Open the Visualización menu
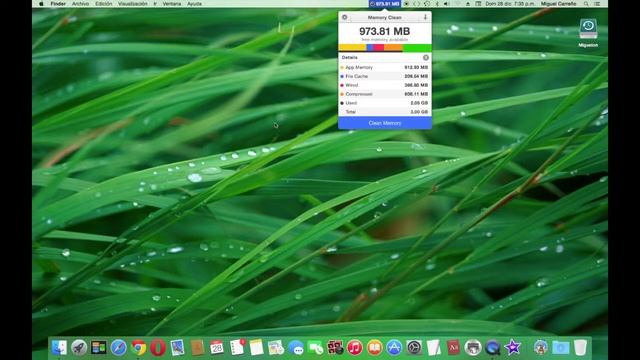This screenshot has height=360, width=640. point(133,4)
